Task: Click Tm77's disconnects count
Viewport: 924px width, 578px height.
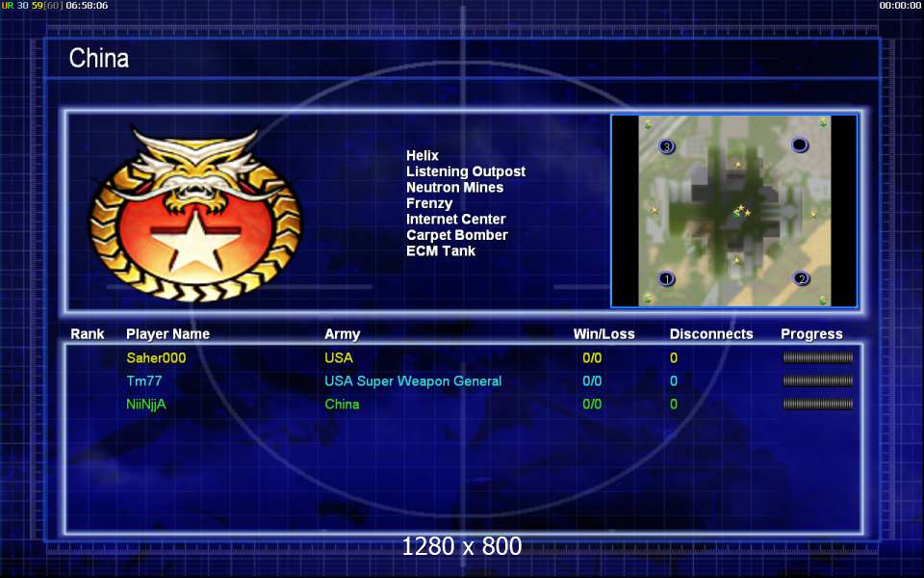Action: pos(674,381)
